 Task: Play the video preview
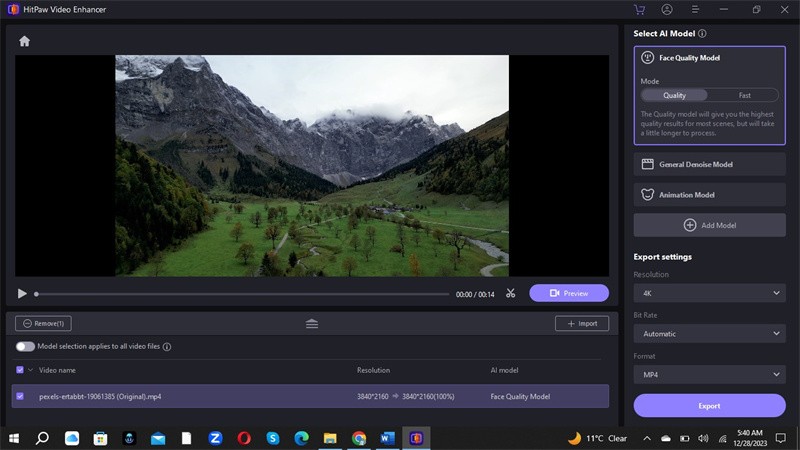pos(22,294)
